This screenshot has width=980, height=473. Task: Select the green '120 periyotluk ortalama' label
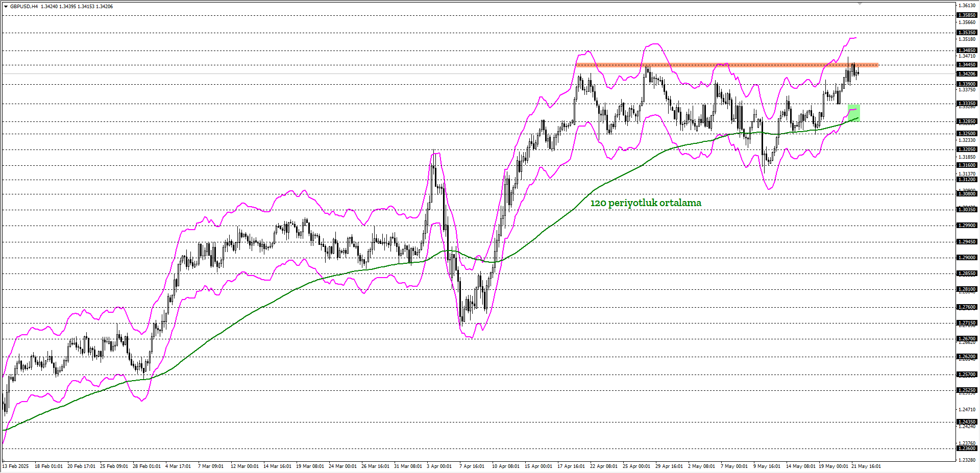(646, 203)
